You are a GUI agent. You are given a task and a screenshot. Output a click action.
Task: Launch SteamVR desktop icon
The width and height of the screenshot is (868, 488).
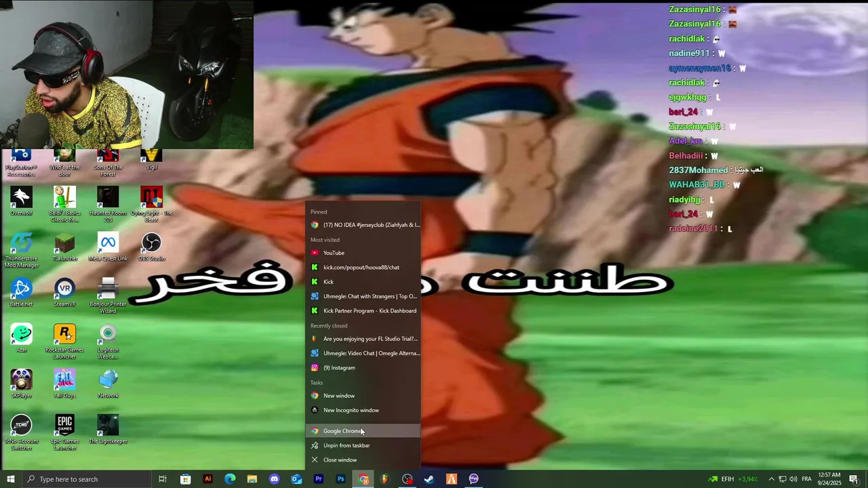click(64, 293)
